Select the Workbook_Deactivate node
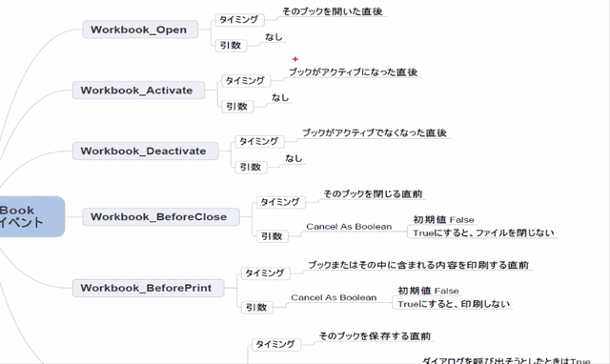Image resolution: width=610 pixels, height=364 pixels. (x=145, y=151)
